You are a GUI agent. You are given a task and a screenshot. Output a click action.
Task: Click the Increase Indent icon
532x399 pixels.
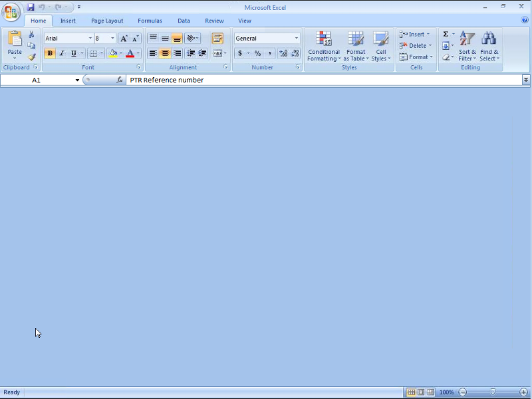(203, 53)
